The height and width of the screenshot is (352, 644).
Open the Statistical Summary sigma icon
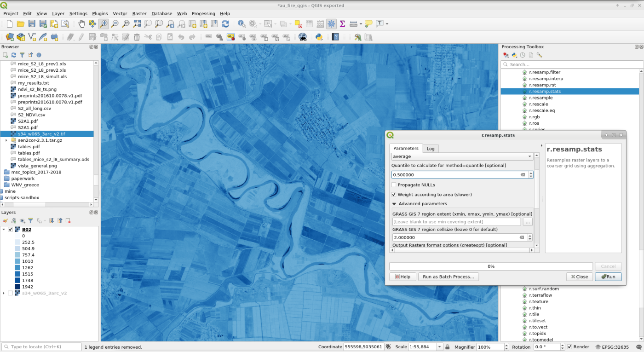point(342,23)
